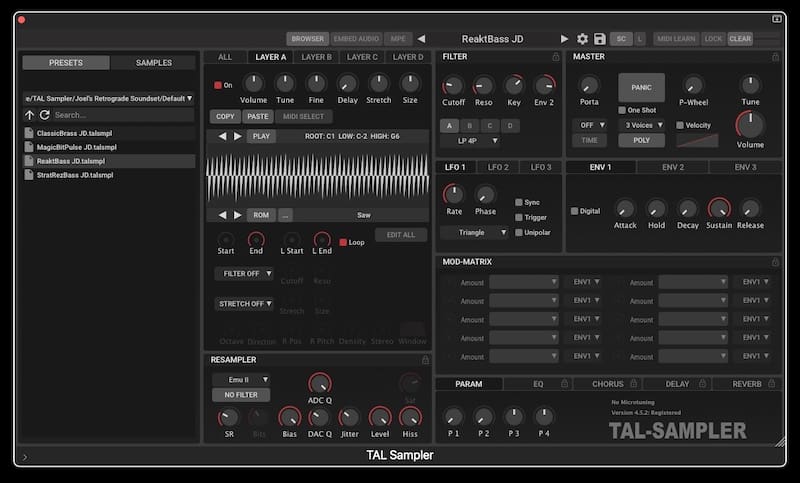Open first Mod-Matrix ENV1 source dropdown

(585, 282)
